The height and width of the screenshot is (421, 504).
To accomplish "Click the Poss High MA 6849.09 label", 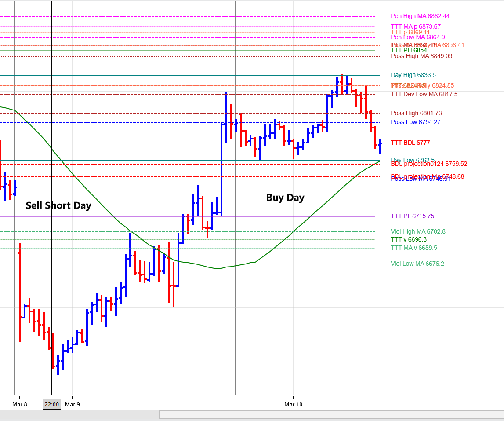I will point(421,56).
